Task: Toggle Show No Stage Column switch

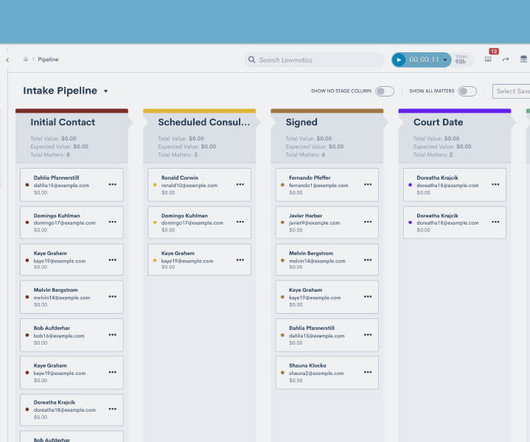Action: pos(385,91)
